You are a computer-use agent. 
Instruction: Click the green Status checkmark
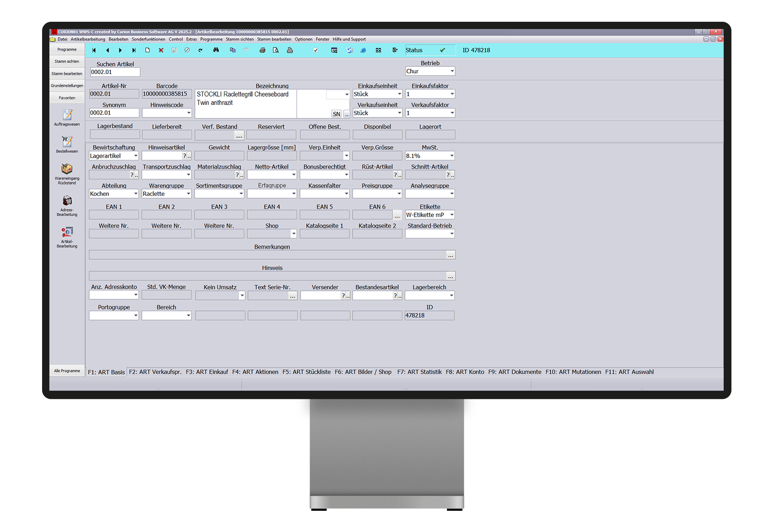(x=442, y=50)
